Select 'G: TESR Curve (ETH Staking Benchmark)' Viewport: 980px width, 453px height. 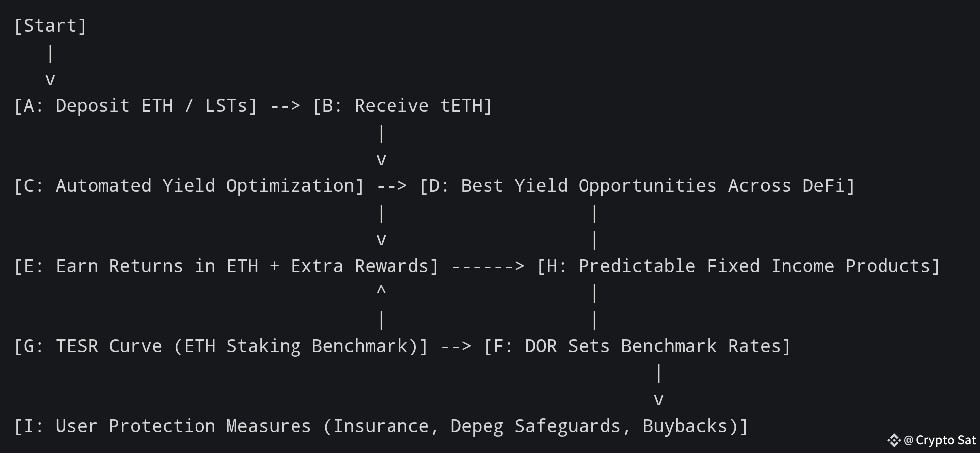(x=221, y=346)
